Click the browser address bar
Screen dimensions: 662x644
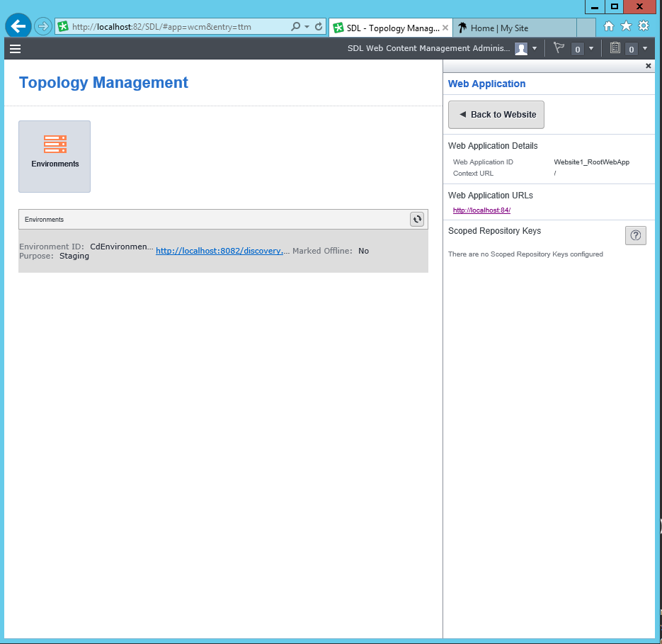coord(177,27)
